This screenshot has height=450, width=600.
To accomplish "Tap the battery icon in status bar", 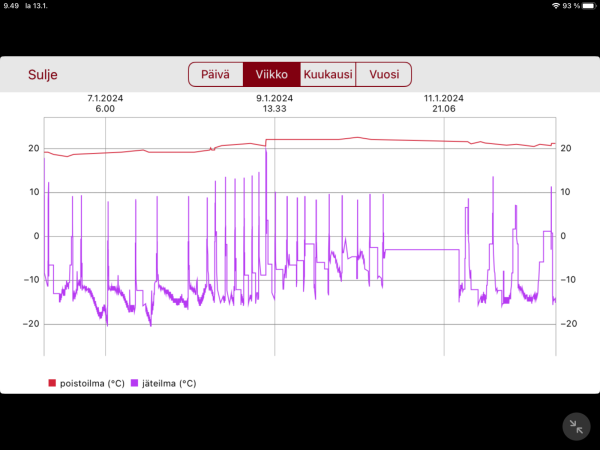I will [587, 6].
